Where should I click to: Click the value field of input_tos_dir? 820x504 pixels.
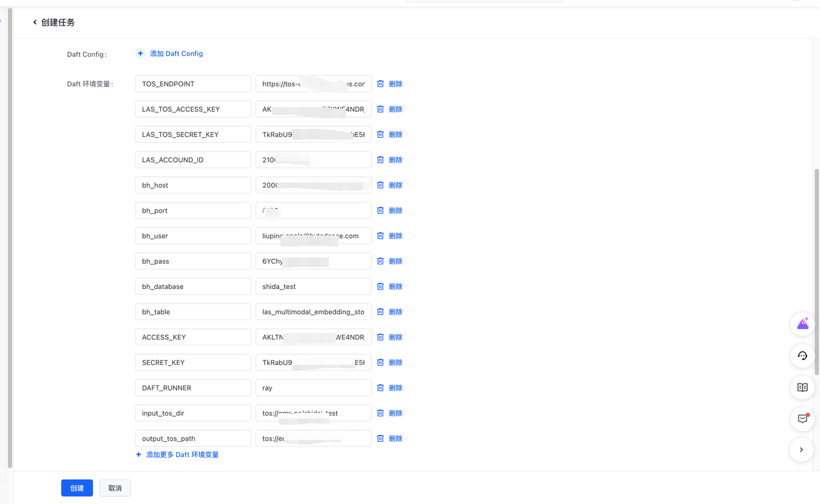pyautogui.click(x=313, y=413)
